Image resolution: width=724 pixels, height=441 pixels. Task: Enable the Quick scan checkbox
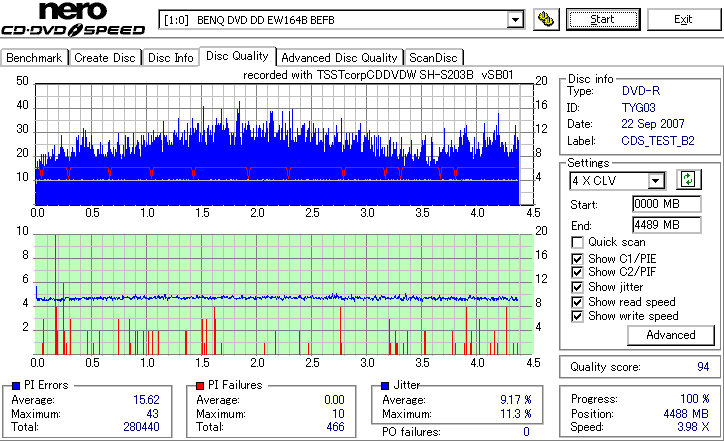pos(577,242)
